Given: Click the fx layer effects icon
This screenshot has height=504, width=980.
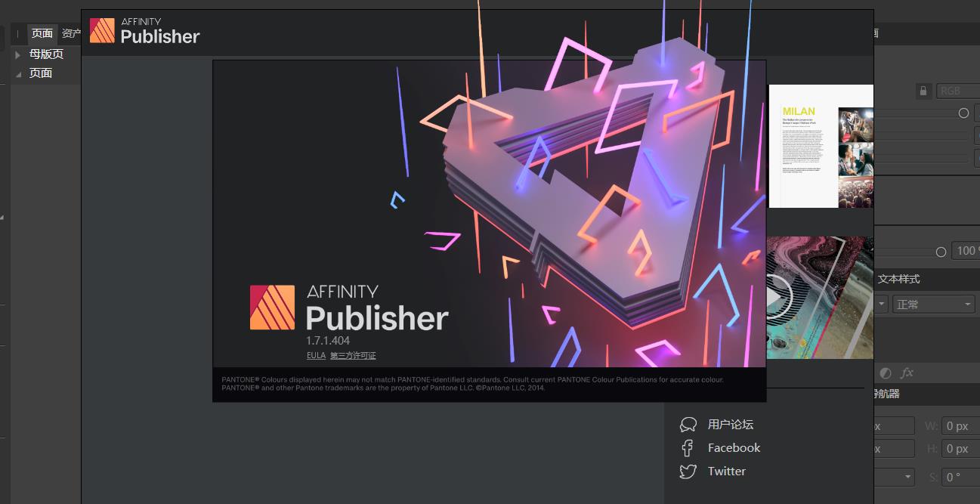Looking at the screenshot, I should tap(907, 373).
